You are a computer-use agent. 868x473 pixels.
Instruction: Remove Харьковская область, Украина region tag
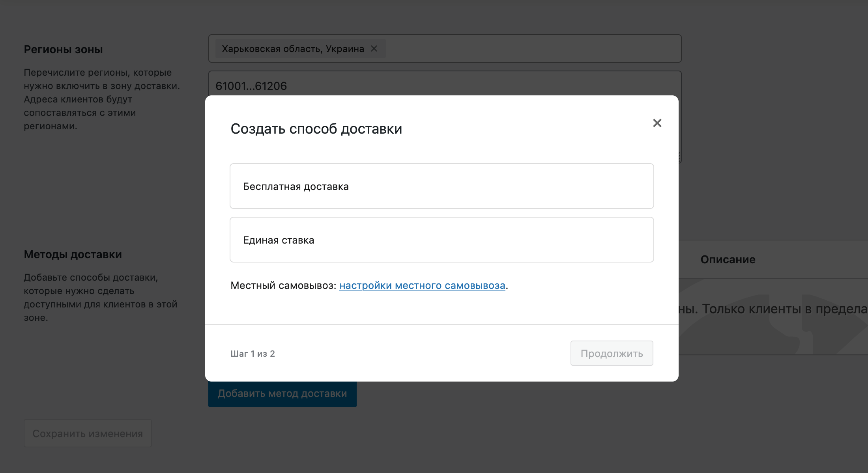click(x=374, y=48)
